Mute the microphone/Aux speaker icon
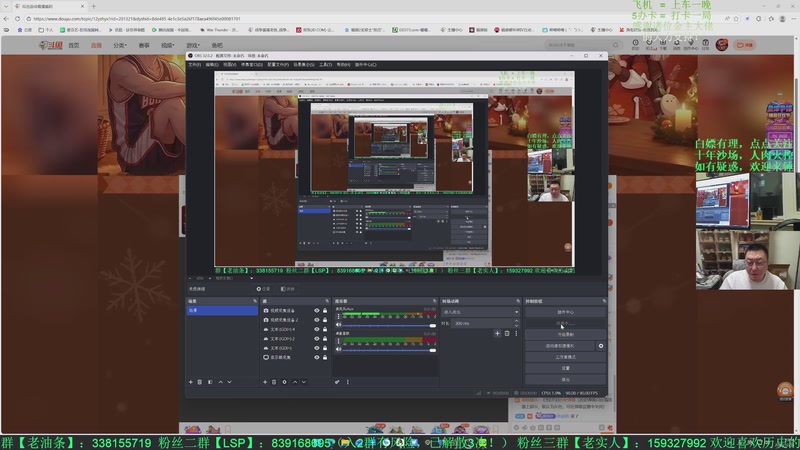 [338, 324]
